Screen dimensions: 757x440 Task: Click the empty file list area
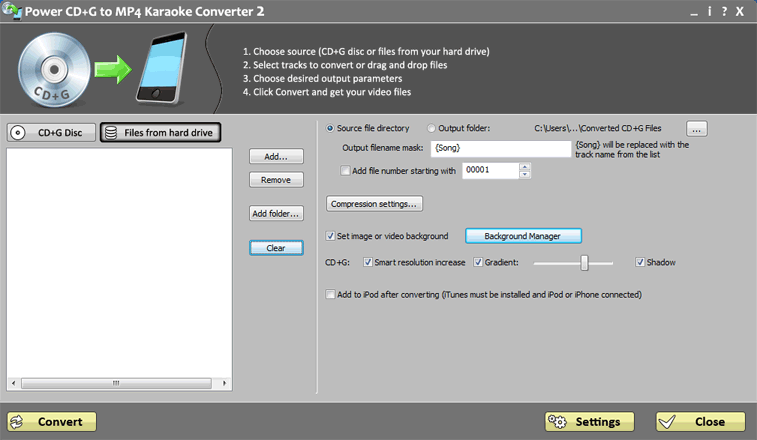click(119, 263)
